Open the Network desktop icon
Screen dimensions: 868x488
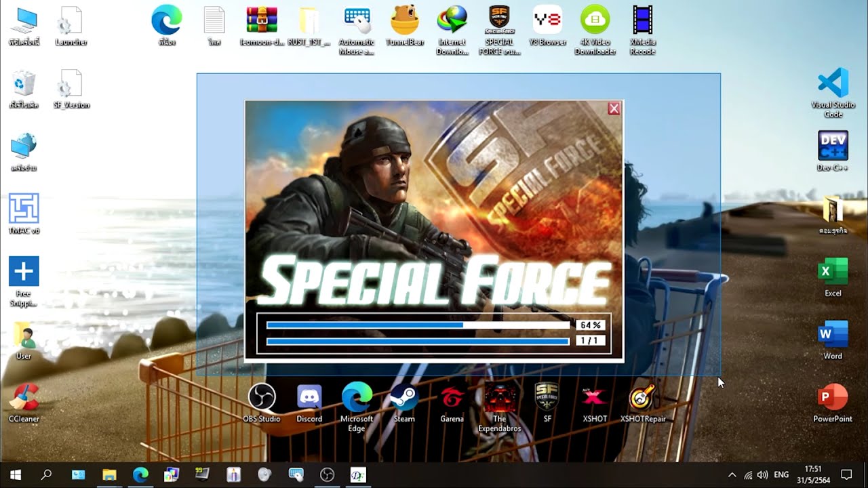pyautogui.click(x=24, y=152)
